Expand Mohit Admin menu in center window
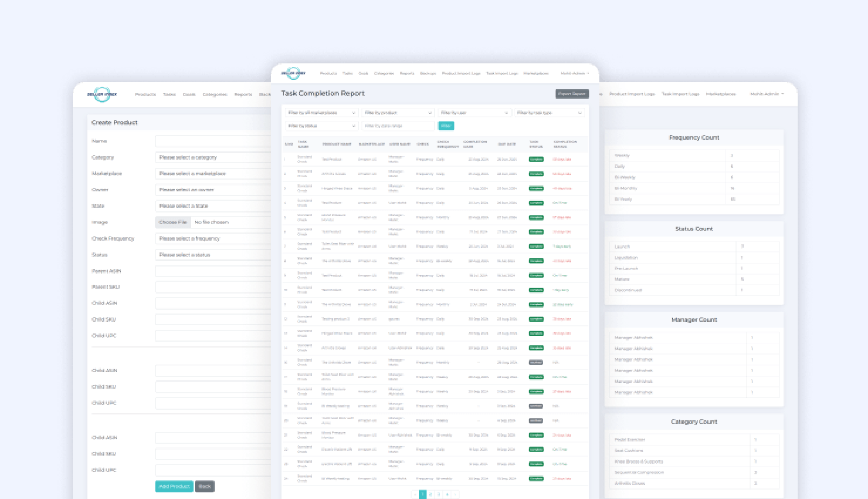Image resolution: width=868 pixels, height=499 pixels. coord(574,74)
